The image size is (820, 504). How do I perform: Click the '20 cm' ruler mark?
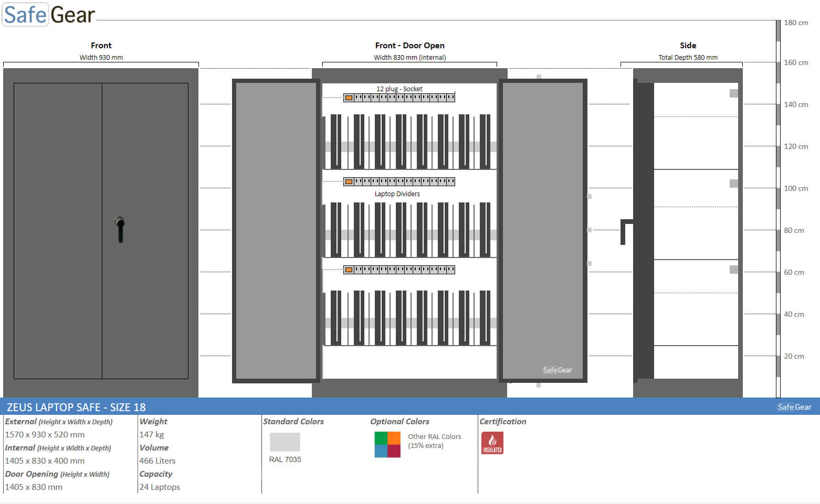(794, 356)
